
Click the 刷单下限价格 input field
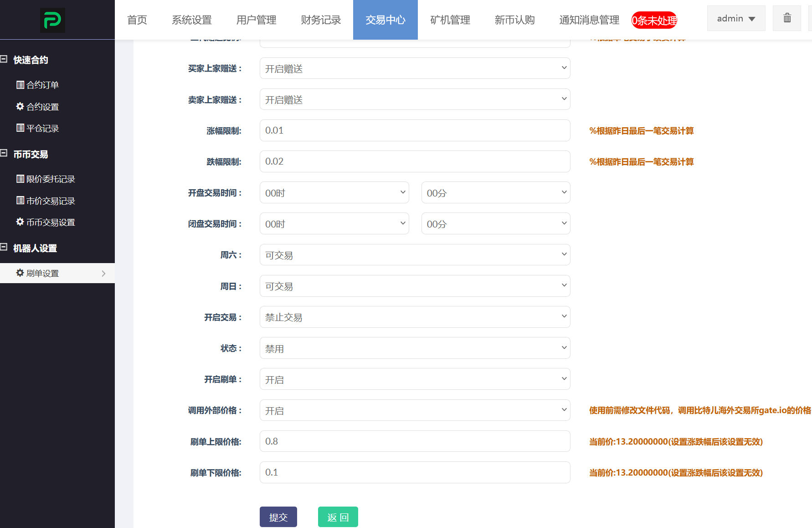click(415, 472)
